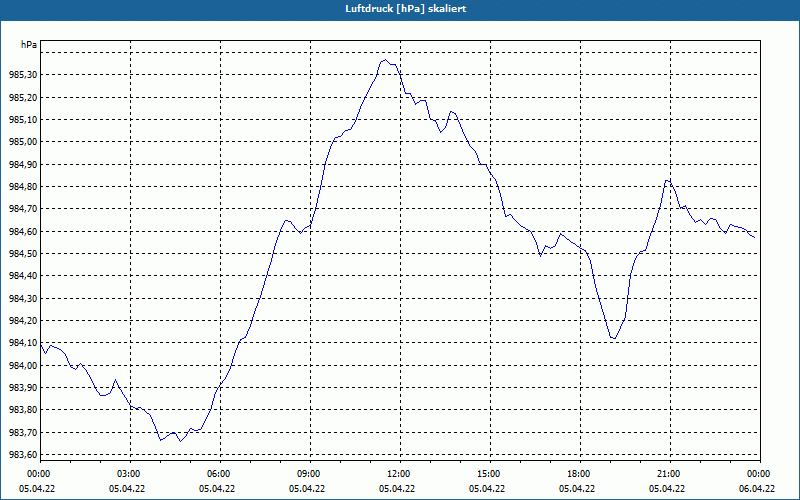
Task: Select the 05.04.22 date under 06:00
Action: coord(217,489)
